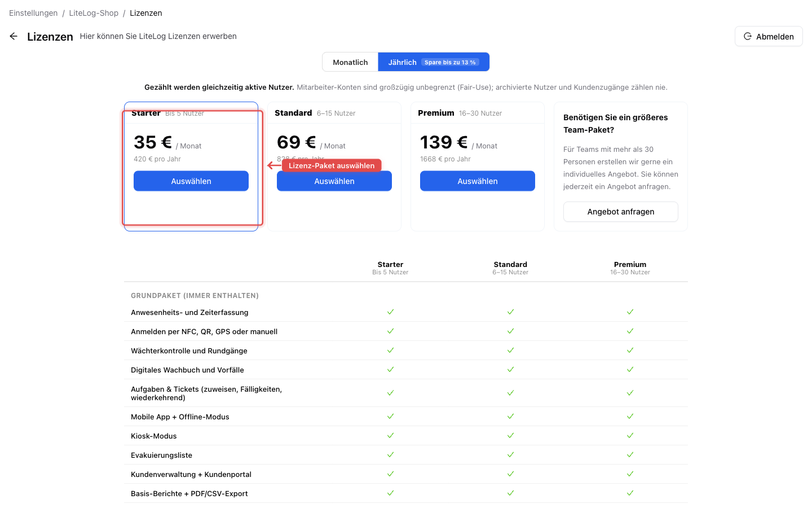Click the "Anwesenheits- und Zeiterfassung" row label
This screenshot has width=812, height=508.
point(189,312)
